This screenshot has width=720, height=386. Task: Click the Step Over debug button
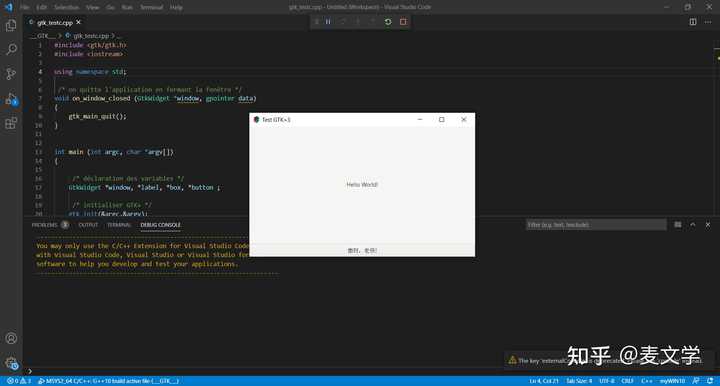[x=343, y=22]
